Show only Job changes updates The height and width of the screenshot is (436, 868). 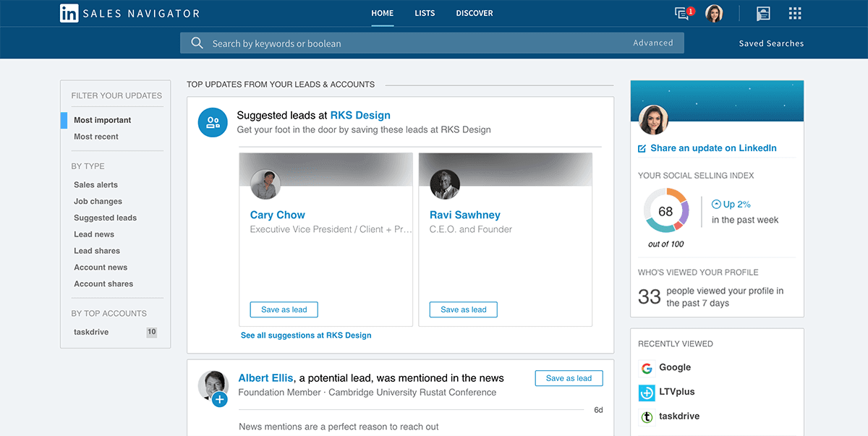pyautogui.click(x=98, y=202)
